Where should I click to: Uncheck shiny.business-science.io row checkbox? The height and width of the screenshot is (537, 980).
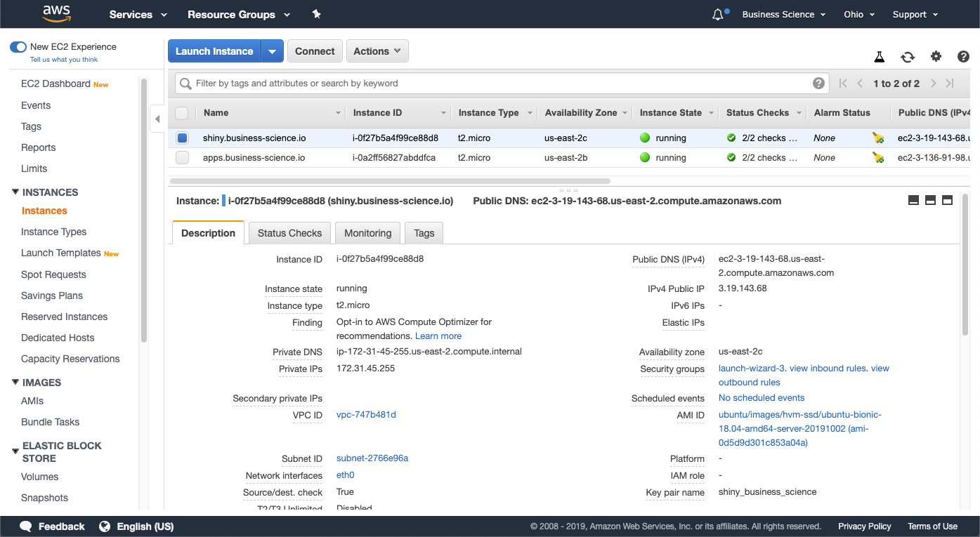182,138
